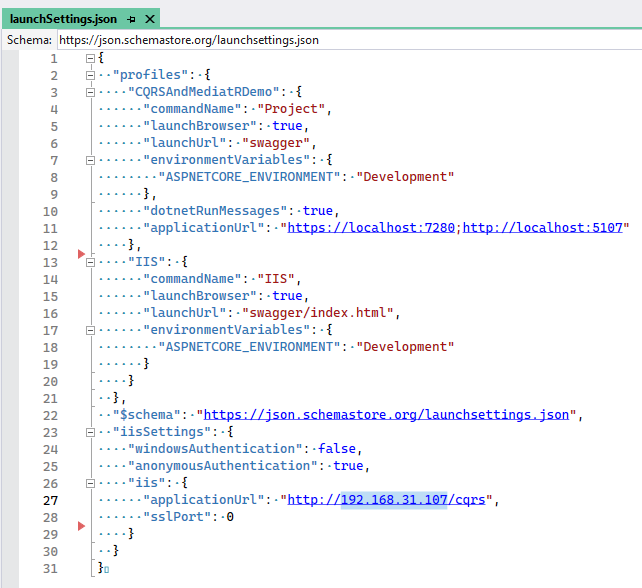Viewport: 642px width, 588px height.
Task: Click the true value of launchBrowser on line 5
Action: click(287, 126)
